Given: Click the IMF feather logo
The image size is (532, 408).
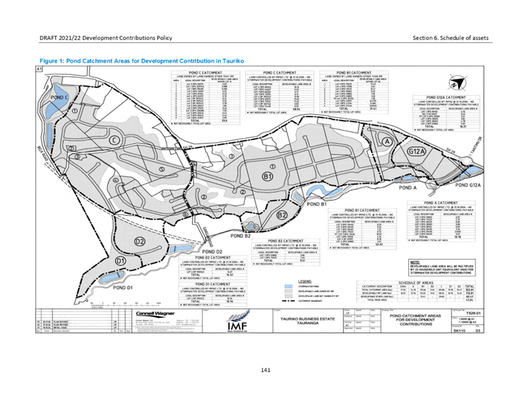Looking at the screenshot, I should (x=239, y=321).
